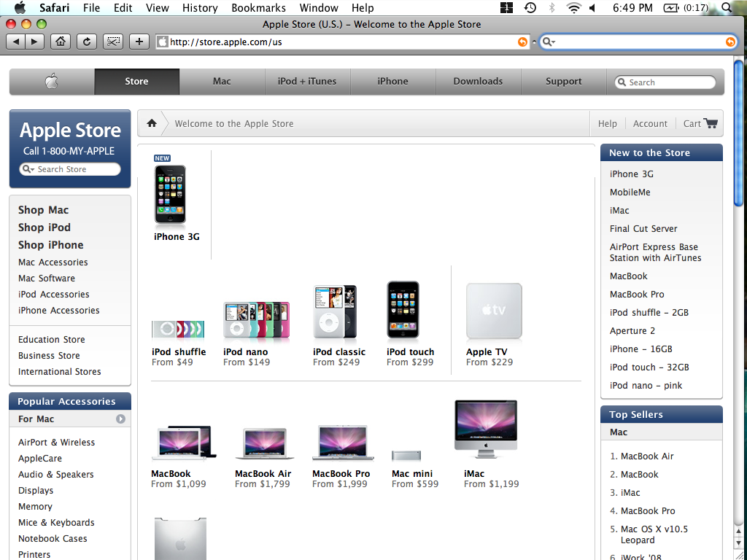
Task: Open the Store tab
Action: click(x=136, y=82)
